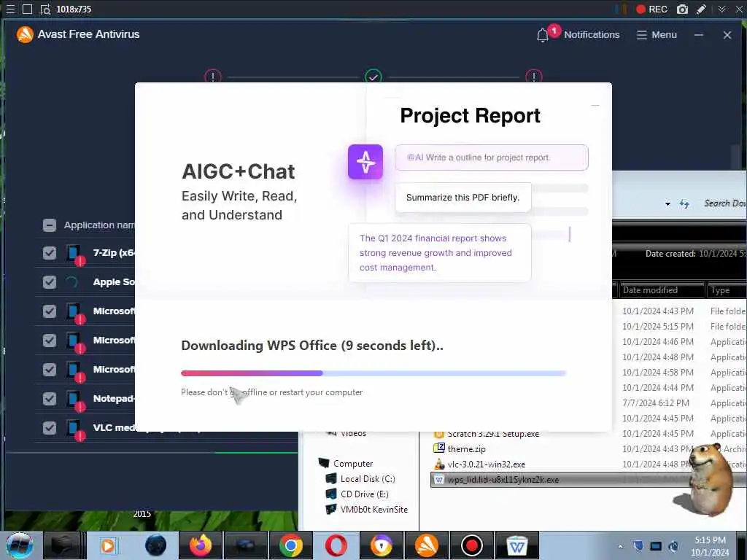The height and width of the screenshot is (560, 747).
Task: Open Local Disk (C:) in Explorer tree
Action: (x=368, y=478)
